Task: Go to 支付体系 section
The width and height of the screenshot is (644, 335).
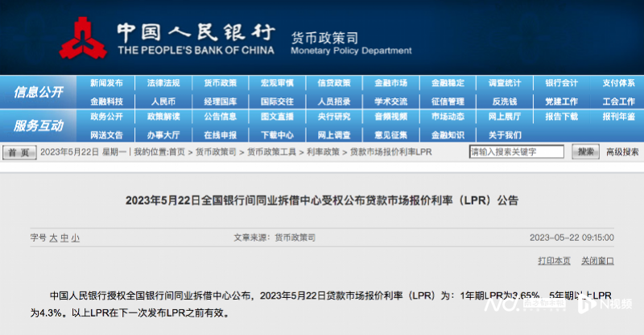Action: 618,83
